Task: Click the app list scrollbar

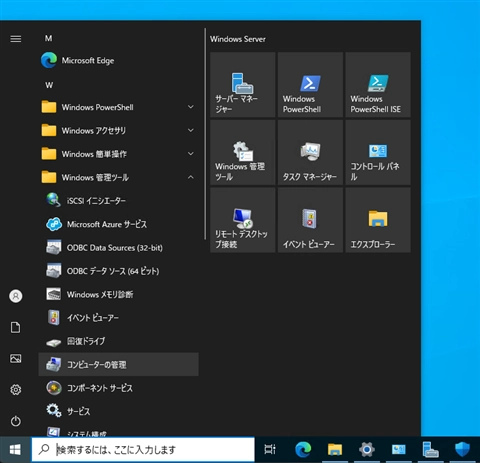Action: pos(205,133)
